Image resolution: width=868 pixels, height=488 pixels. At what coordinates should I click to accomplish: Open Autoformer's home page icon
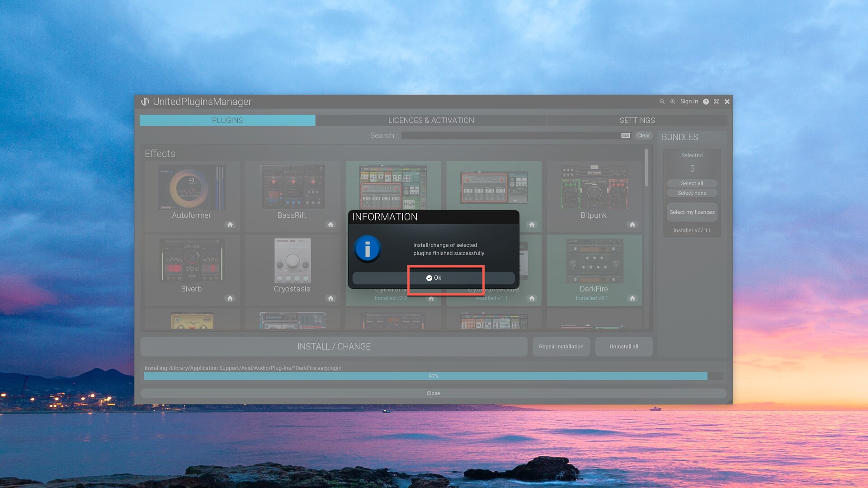[x=230, y=225]
